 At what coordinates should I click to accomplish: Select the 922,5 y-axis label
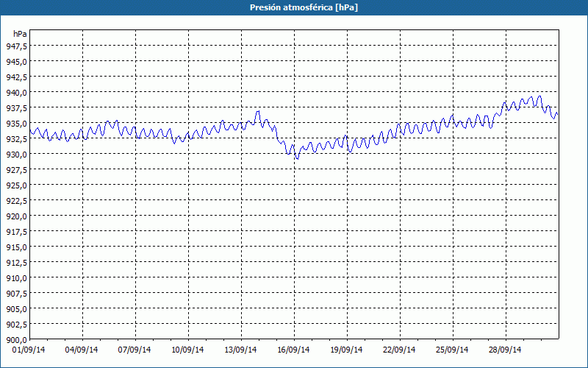click(x=16, y=201)
